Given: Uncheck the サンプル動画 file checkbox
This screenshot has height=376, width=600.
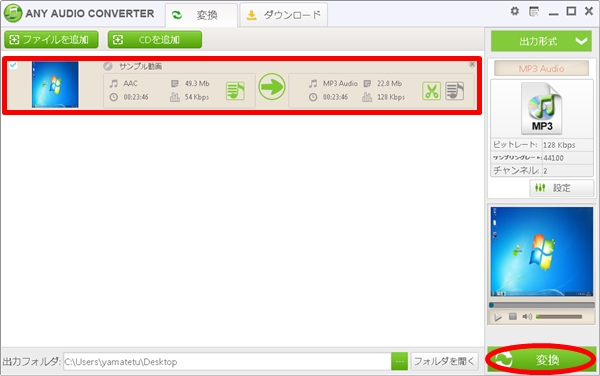Looking at the screenshot, I should point(13,65).
